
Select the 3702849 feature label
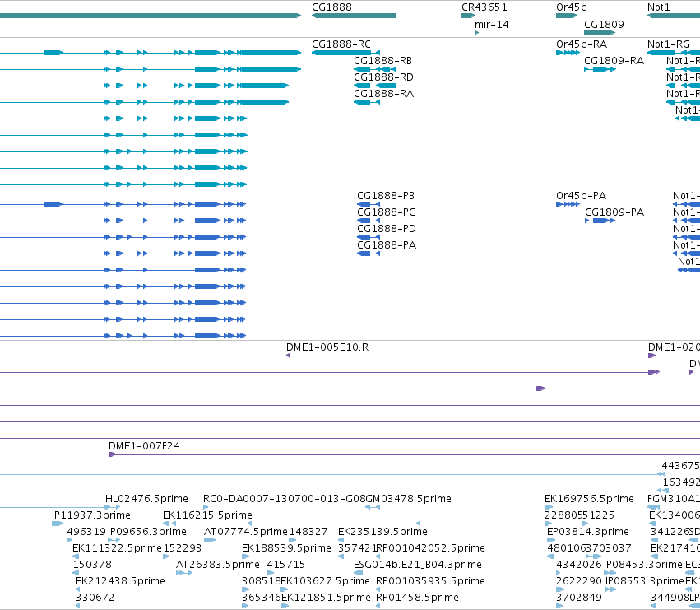tap(579, 598)
